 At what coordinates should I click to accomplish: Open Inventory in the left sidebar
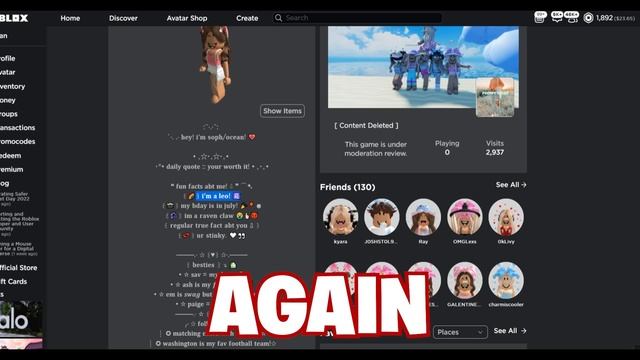pos(13,86)
